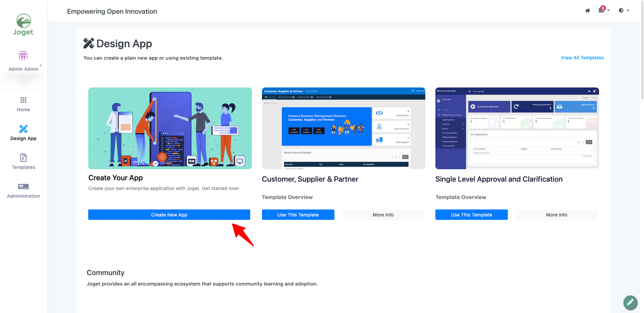Click the Customer, Supplier & Partner preview thumbnail

click(x=343, y=128)
